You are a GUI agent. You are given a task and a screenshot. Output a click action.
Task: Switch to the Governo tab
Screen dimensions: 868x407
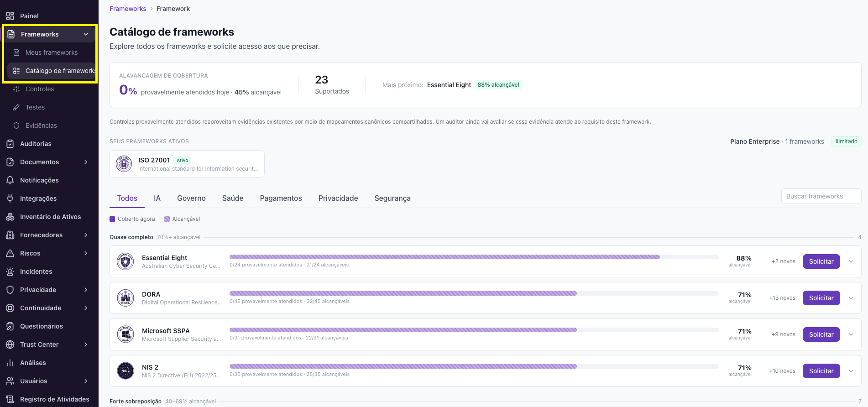tap(191, 198)
